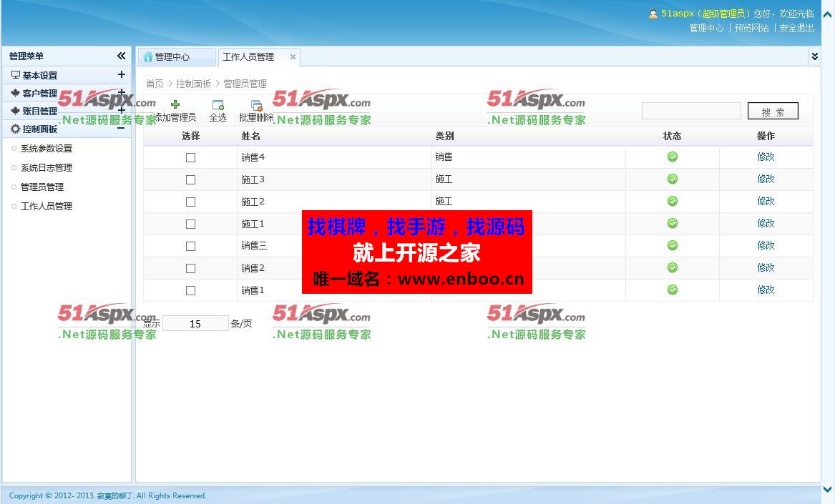This screenshot has height=504, width=835.
Task: Click the 姓名 column header
Action: [x=251, y=137]
